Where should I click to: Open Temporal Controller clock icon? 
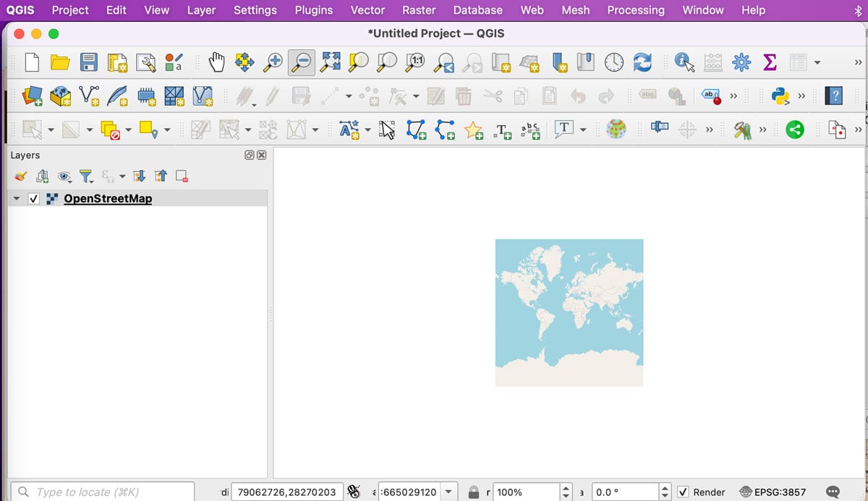614,62
